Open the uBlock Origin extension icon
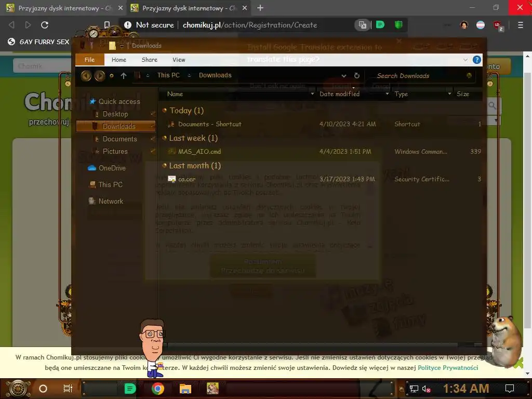This screenshot has width=532, height=399. coord(498,25)
